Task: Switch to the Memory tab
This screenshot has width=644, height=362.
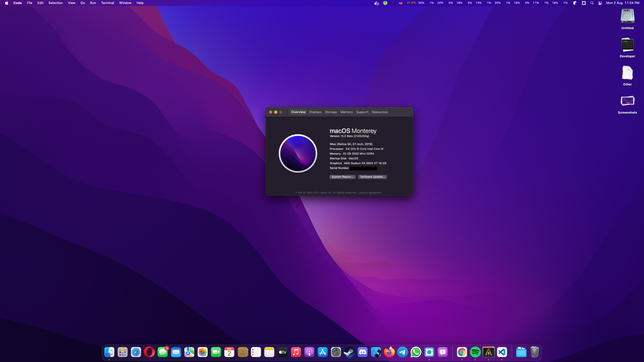Action: 346,112
